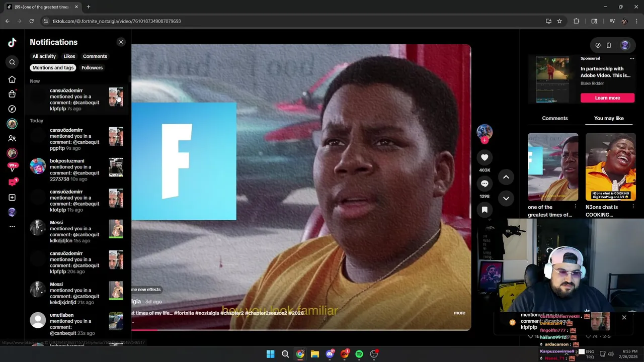This screenshot has height=362, width=644.
Task: Open OBS Studio from the taskbar
Action: point(374,354)
